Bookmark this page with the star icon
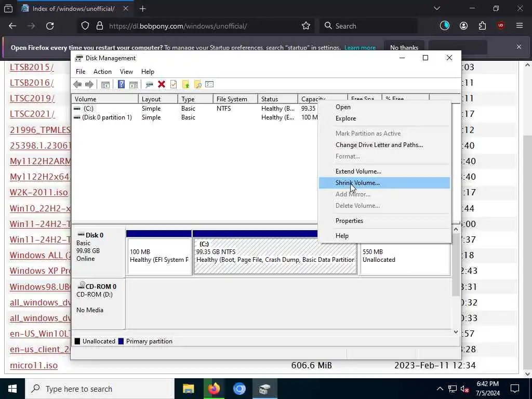The width and height of the screenshot is (532, 399). point(305,26)
